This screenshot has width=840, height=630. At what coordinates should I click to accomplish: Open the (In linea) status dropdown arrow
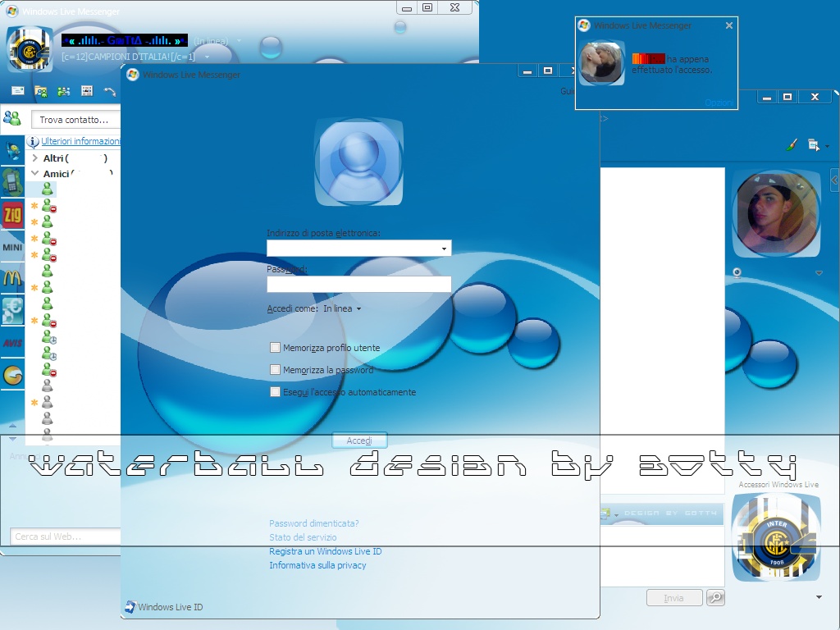click(239, 41)
